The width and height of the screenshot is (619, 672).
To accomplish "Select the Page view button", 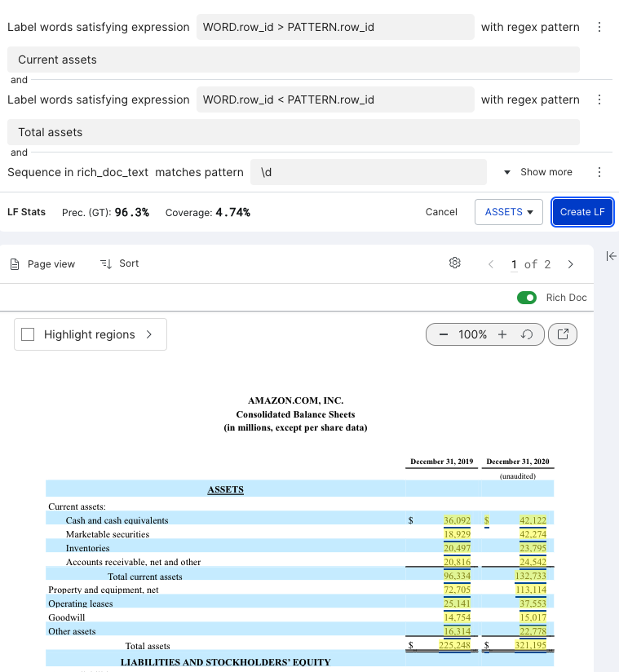I will pyautogui.click(x=42, y=264).
